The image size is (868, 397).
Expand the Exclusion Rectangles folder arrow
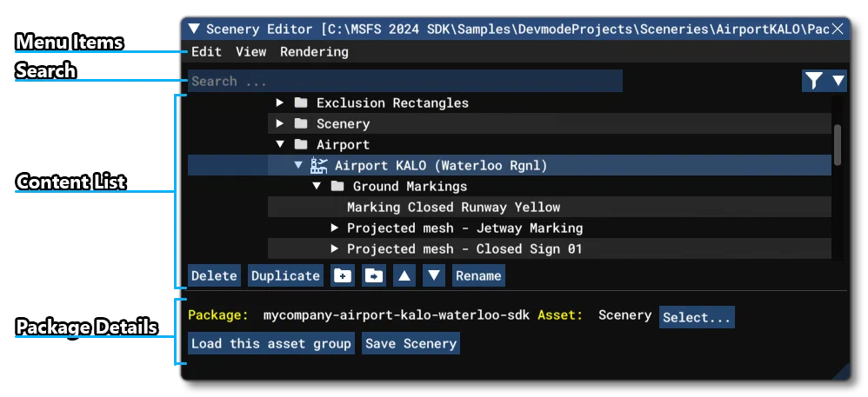click(x=280, y=103)
